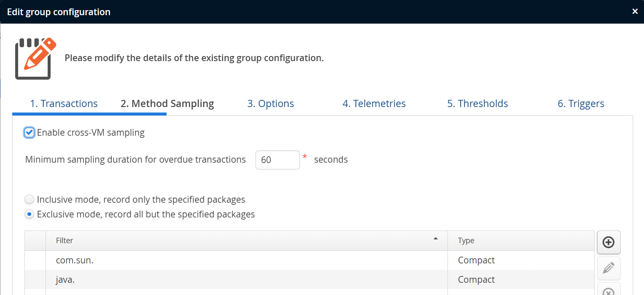This screenshot has height=295, width=644.
Task: Go to the Options tab
Action: (270, 104)
